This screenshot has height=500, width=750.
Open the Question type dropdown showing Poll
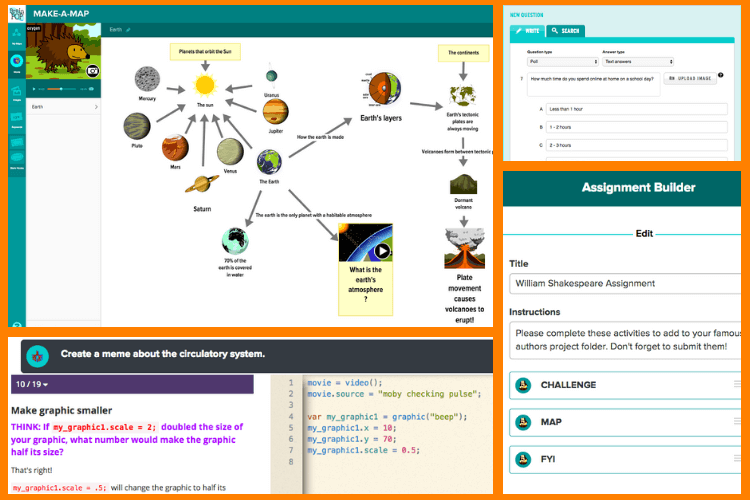[562, 62]
